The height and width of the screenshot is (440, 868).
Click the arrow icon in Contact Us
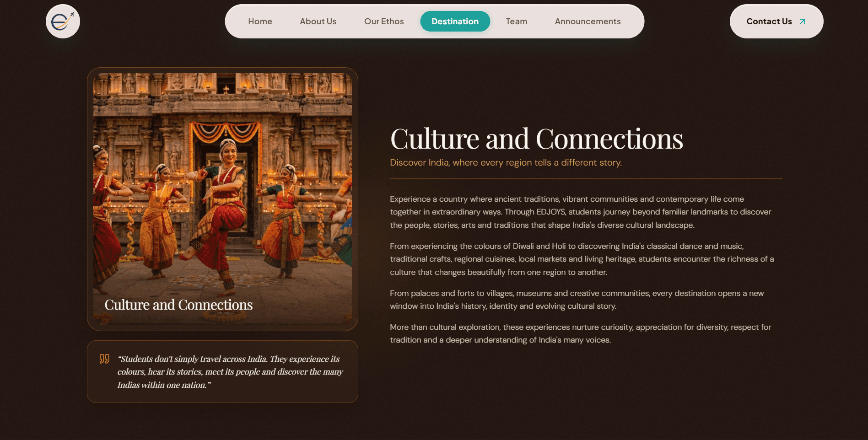tap(802, 21)
